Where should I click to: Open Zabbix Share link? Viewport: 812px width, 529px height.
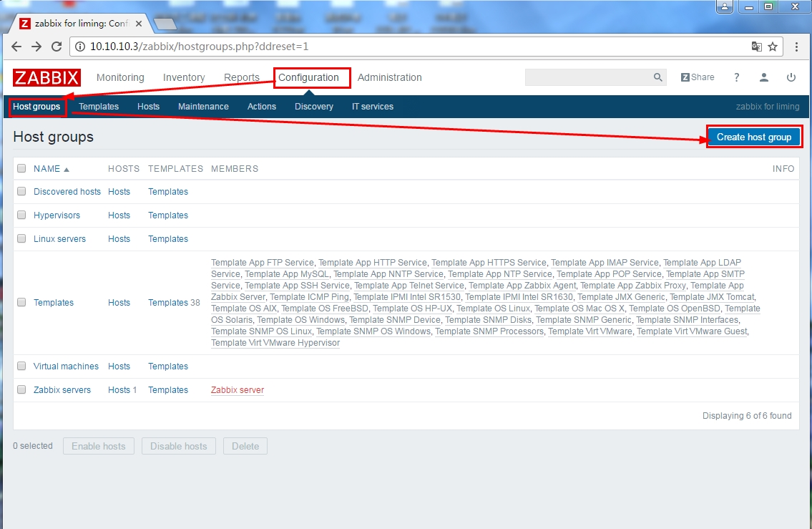tap(698, 77)
